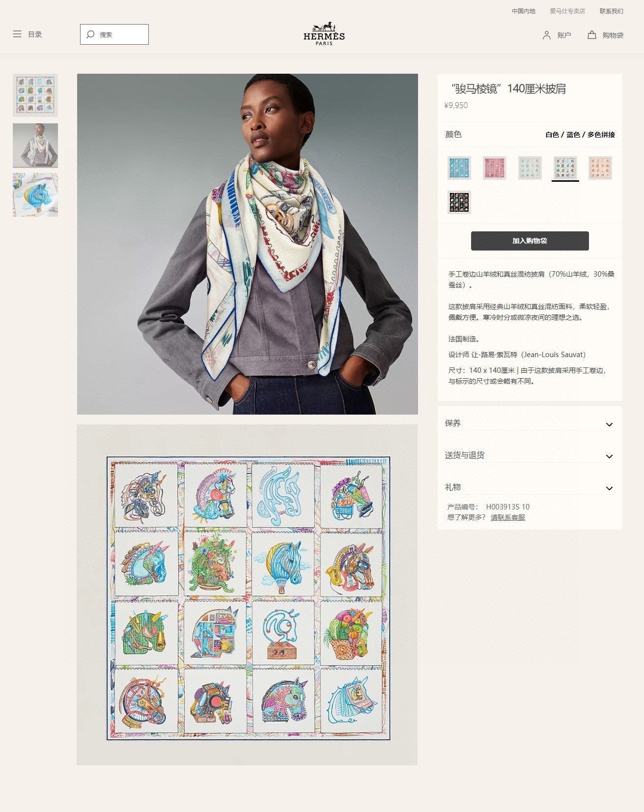Choose the pink scarf color option

click(495, 168)
